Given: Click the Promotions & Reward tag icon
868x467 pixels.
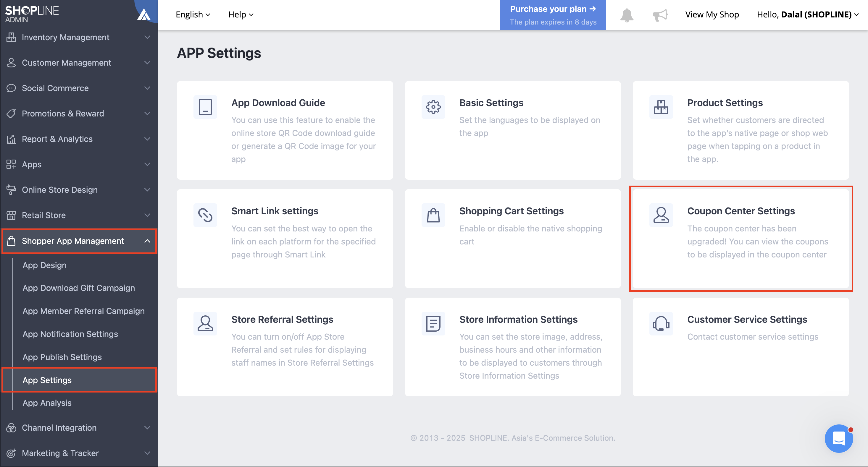Looking at the screenshot, I should [x=11, y=113].
